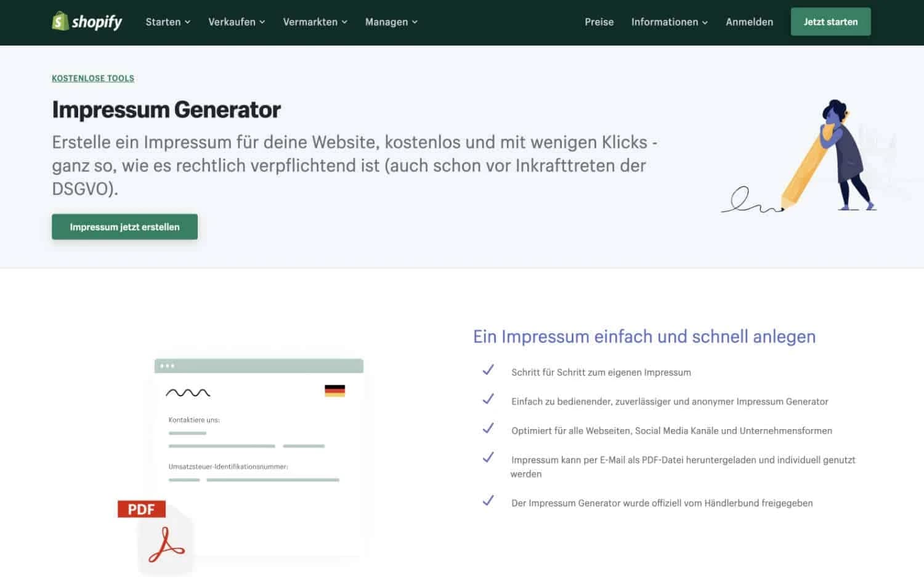Open the KOSTENLOSE TOOLS link

[x=93, y=78]
